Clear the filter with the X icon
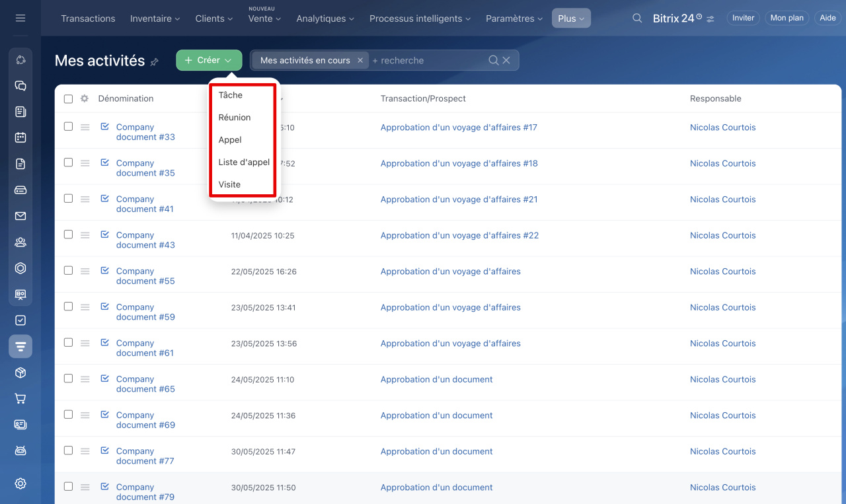 (x=506, y=60)
